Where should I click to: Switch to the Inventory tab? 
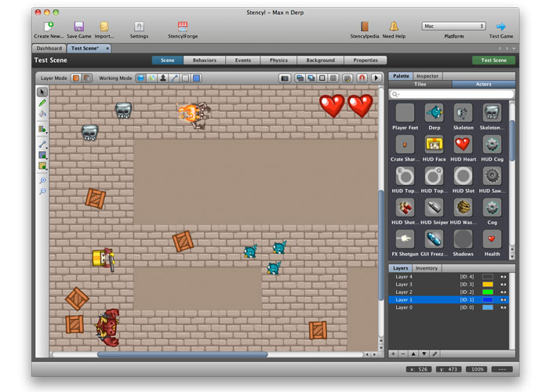tap(427, 268)
